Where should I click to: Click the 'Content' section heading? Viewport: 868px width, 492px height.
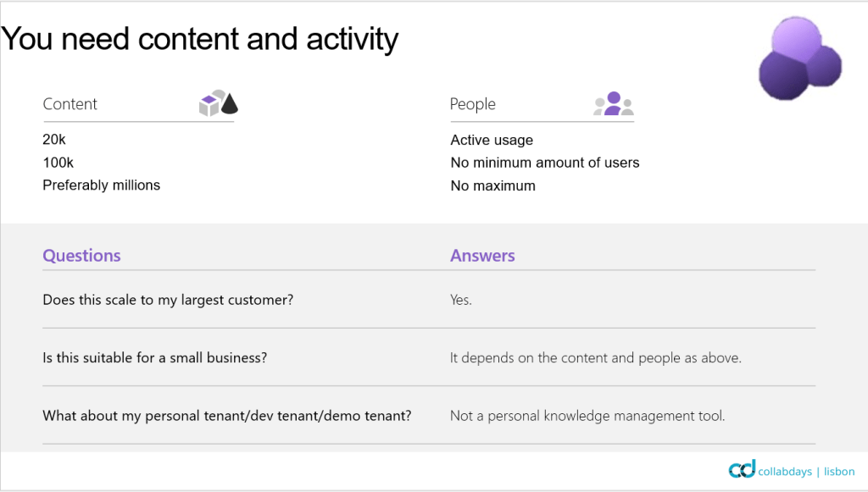click(70, 104)
